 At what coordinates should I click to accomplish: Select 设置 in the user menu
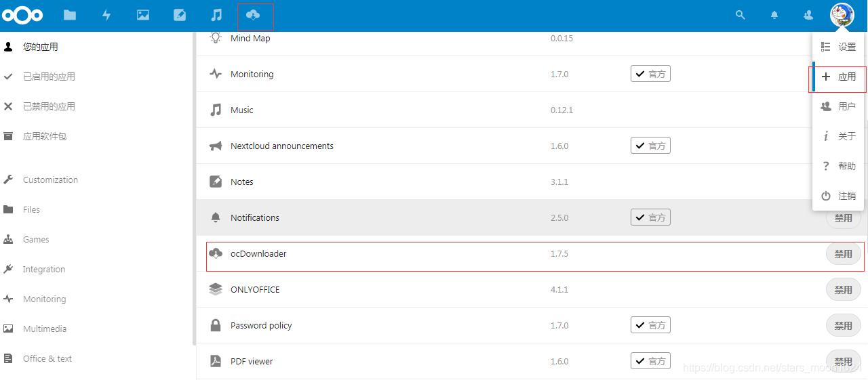click(839, 47)
